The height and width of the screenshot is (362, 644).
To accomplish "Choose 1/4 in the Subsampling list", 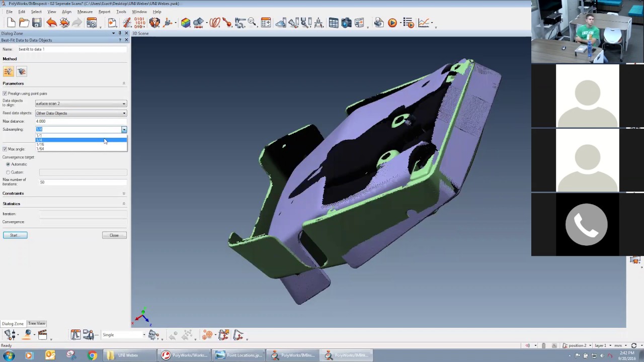I will click(81, 140).
